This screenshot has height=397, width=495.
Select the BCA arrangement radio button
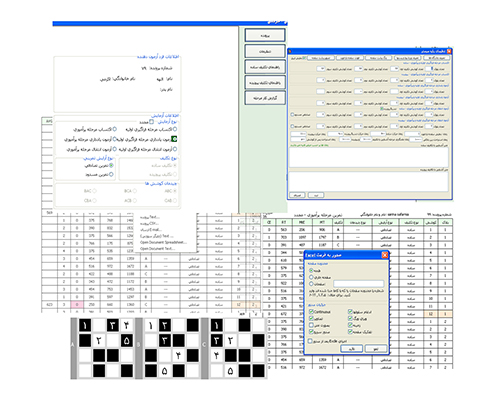pos(135,191)
